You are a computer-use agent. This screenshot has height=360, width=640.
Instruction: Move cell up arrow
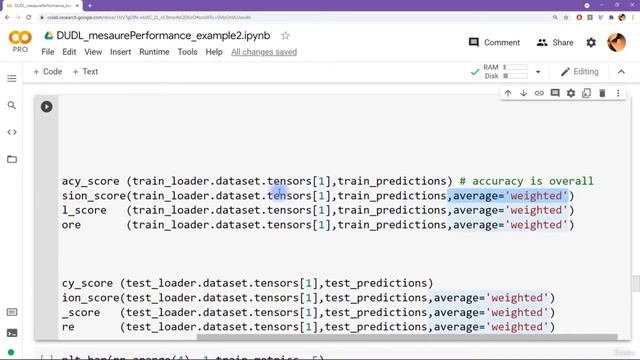(508, 93)
